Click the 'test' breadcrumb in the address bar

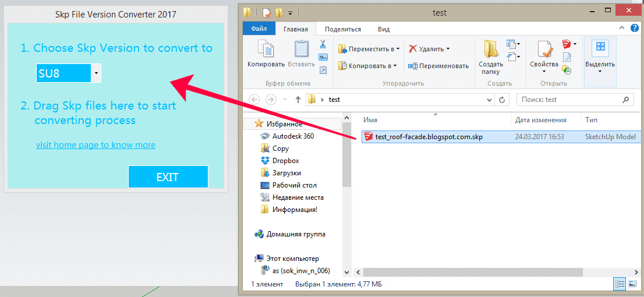click(334, 100)
